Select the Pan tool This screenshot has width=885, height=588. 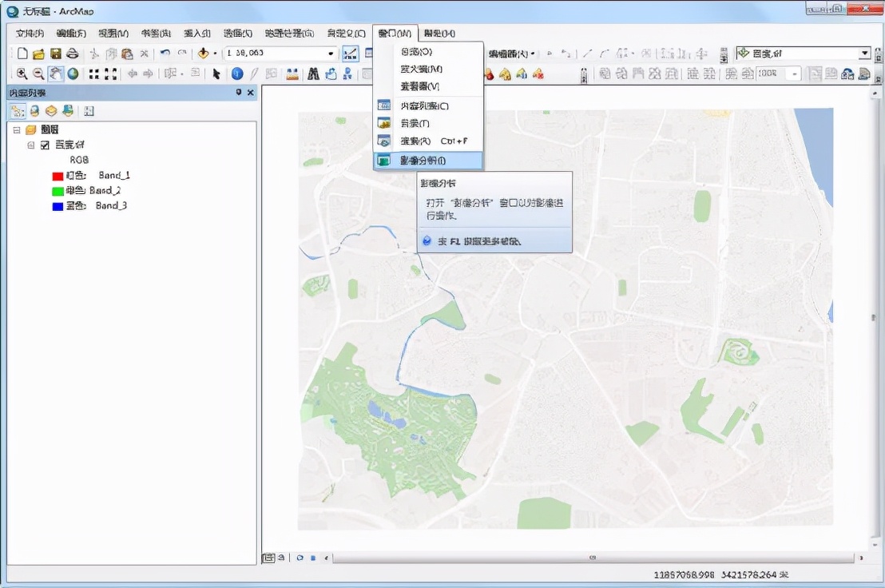(54, 73)
